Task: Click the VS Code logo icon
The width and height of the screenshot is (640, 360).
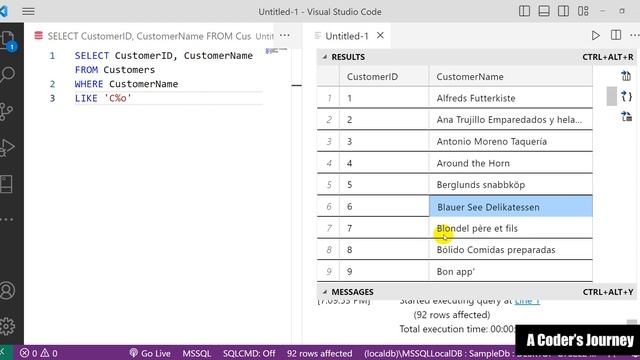Action: [4, 11]
